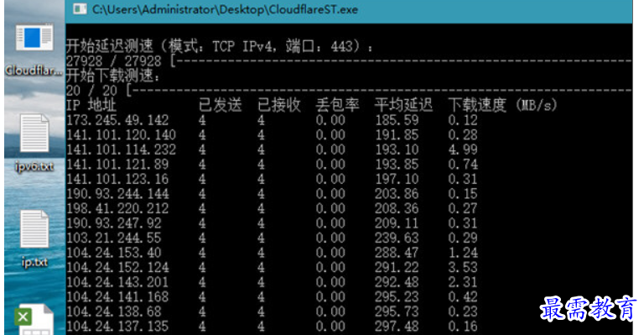The width and height of the screenshot is (644, 335).
Task: Click IP address 104.24.153.40
Action: 114,253
